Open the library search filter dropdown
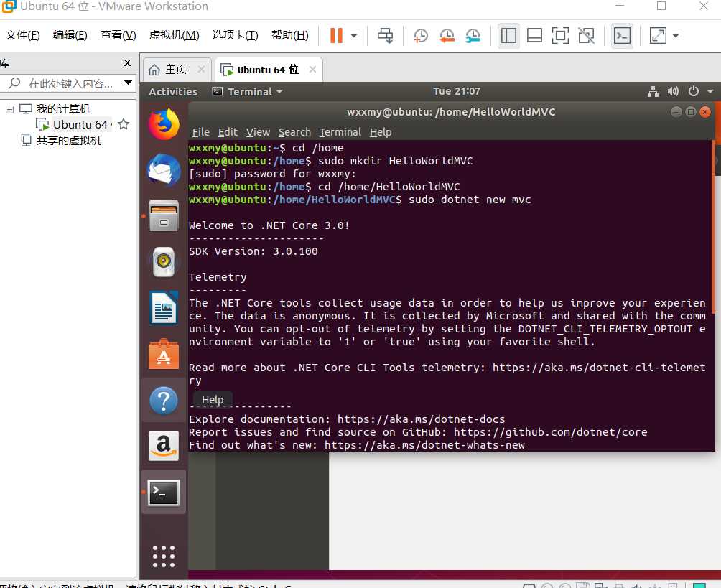Image resolution: width=721 pixels, height=588 pixels. tap(129, 83)
